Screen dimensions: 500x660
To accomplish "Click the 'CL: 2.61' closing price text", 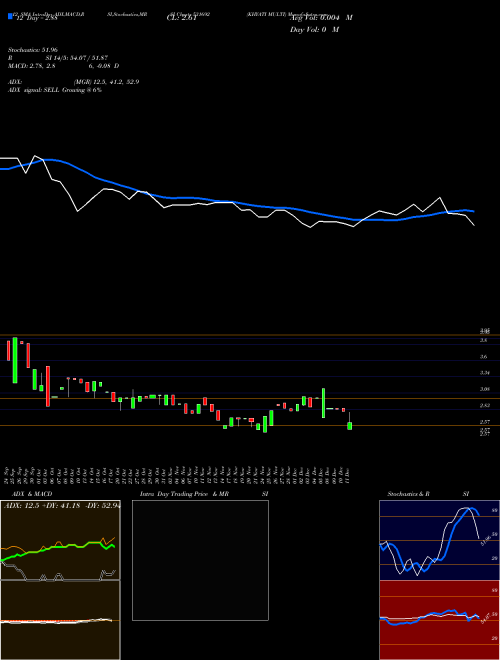I will pos(181,17).
